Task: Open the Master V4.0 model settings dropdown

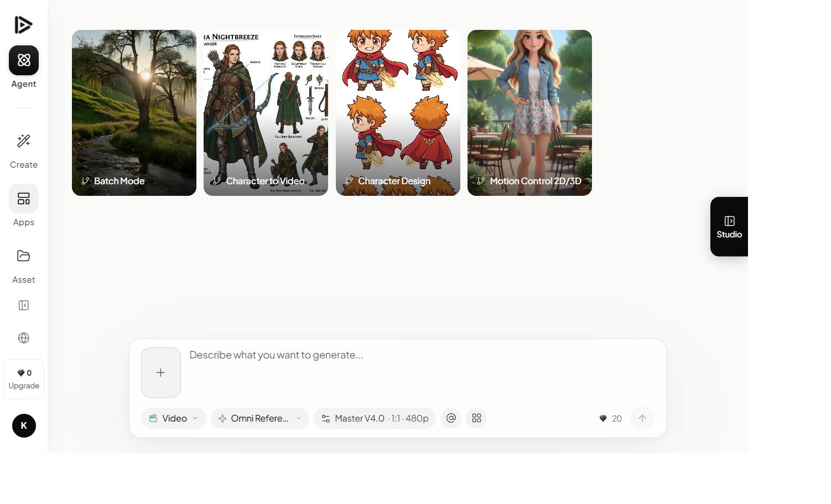Action: click(375, 418)
